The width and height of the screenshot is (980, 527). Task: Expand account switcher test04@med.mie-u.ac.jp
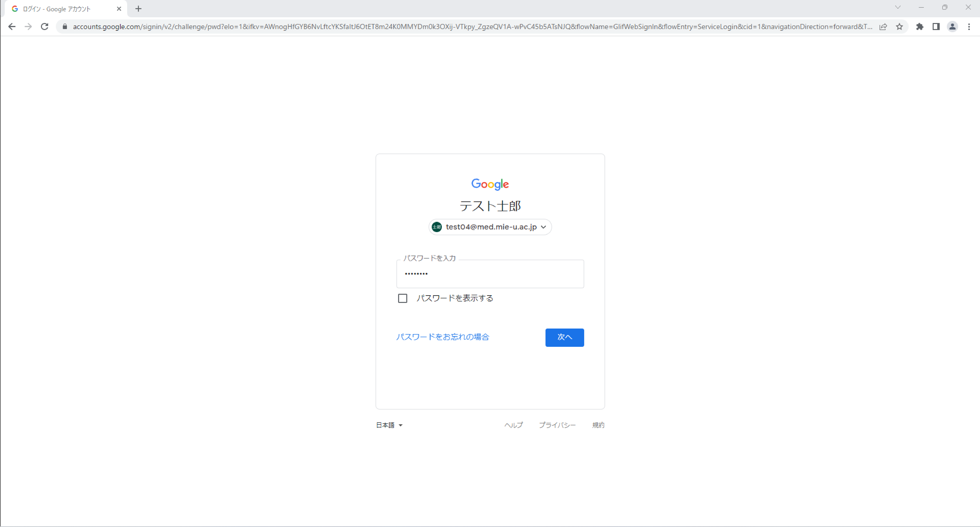[x=490, y=227]
